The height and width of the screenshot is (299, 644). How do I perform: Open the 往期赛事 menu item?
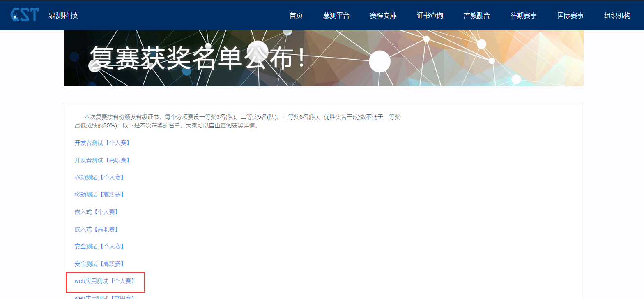click(523, 16)
